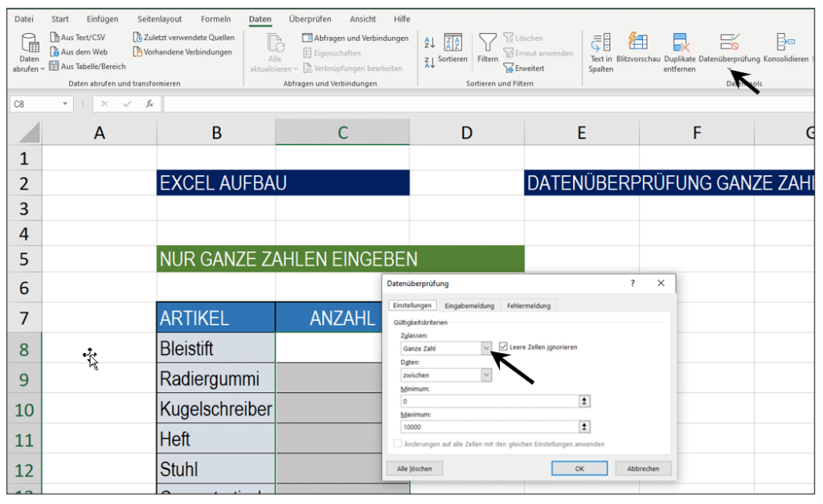
Task: Click the Alle löschen button
Action: 415,469
